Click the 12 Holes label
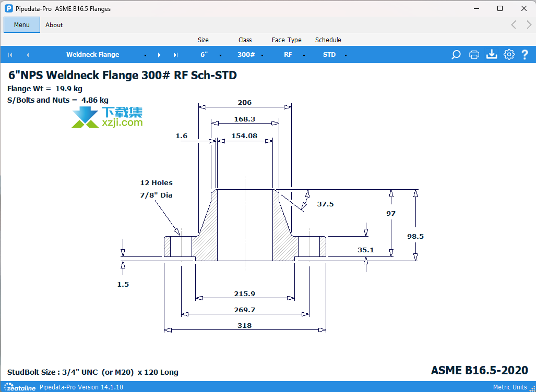Image resolution: width=536 pixels, height=392 pixels. (157, 182)
